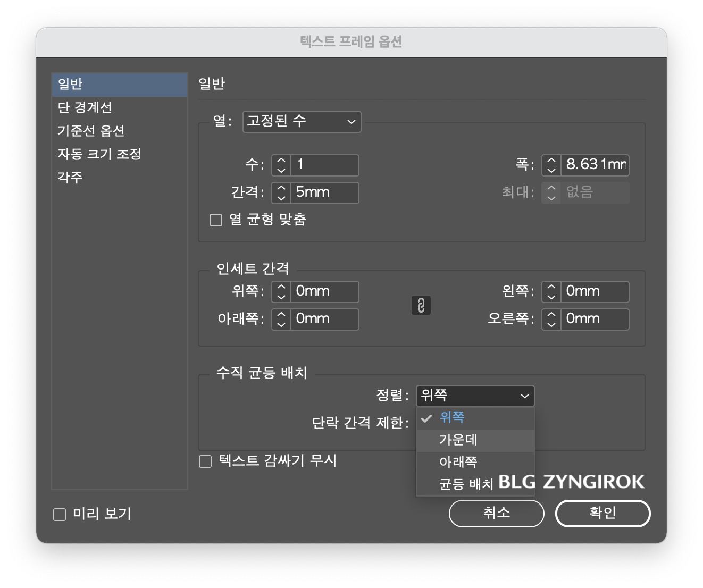Enable the 열 균형 맞춤 checkbox
703x588 pixels.
coord(216,220)
